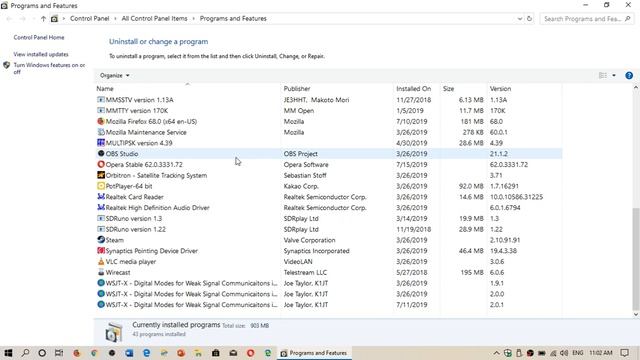
Task: Click the scrollbar down arrow
Action: tap(636, 314)
